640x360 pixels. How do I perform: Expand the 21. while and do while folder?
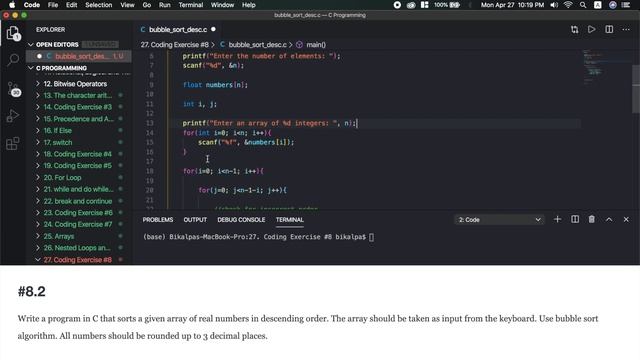point(78,189)
